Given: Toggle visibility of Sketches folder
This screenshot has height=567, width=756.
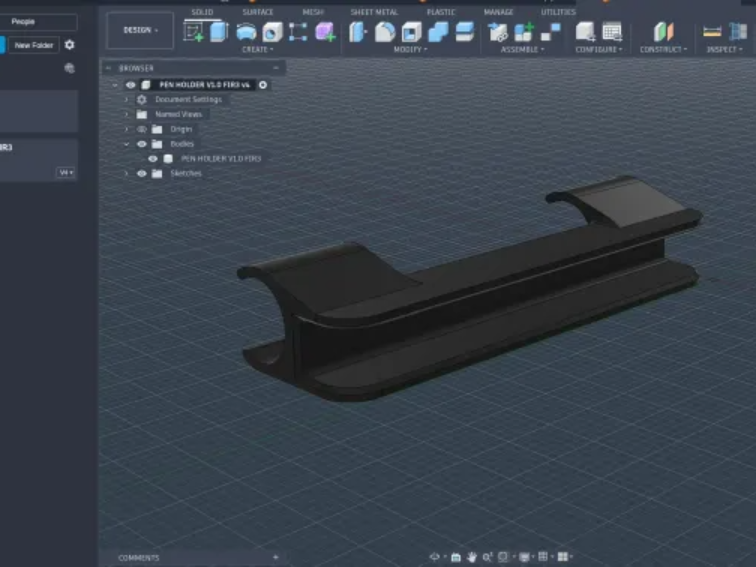Looking at the screenshot, I should (x=142, y=173).
